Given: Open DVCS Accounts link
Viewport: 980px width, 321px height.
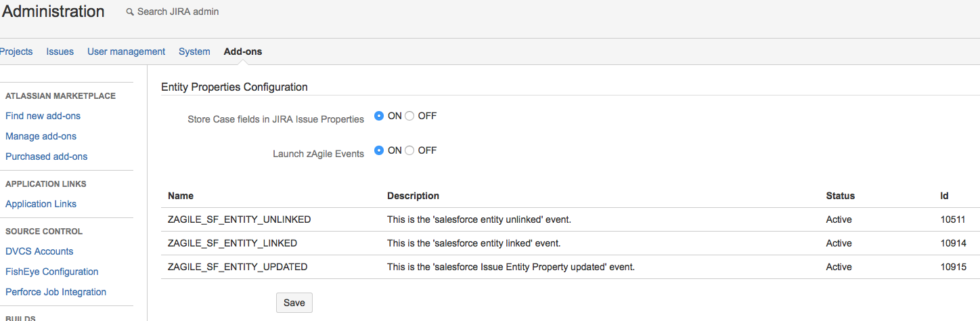Looking at the screenshot, I should click(39, 251).
